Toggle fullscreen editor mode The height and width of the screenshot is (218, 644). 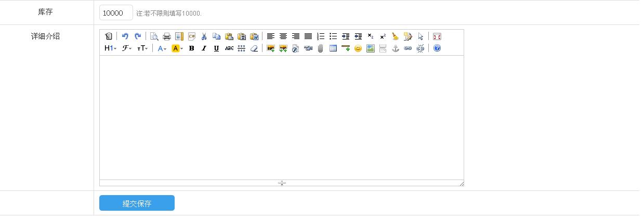tap(437, 36)
